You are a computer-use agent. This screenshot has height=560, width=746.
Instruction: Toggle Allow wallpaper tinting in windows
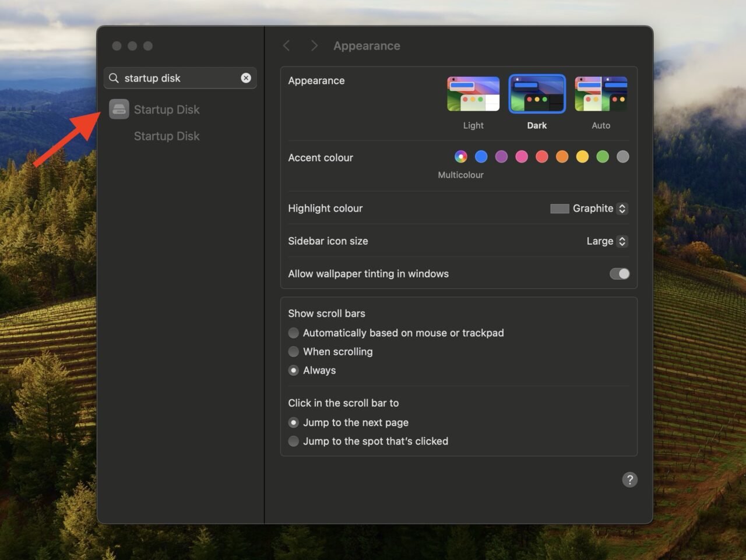[x=620, y=274]
